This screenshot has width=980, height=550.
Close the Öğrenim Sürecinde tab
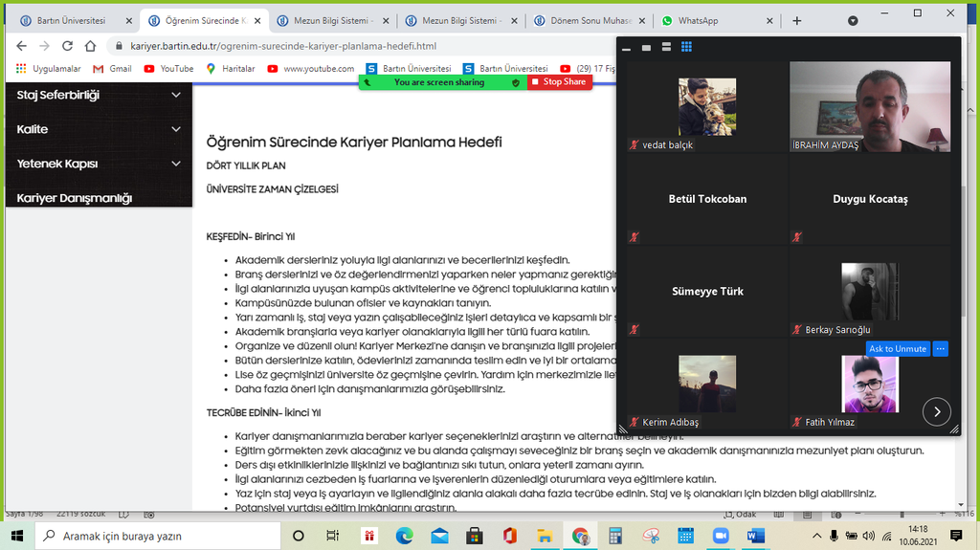click(257, 21)
